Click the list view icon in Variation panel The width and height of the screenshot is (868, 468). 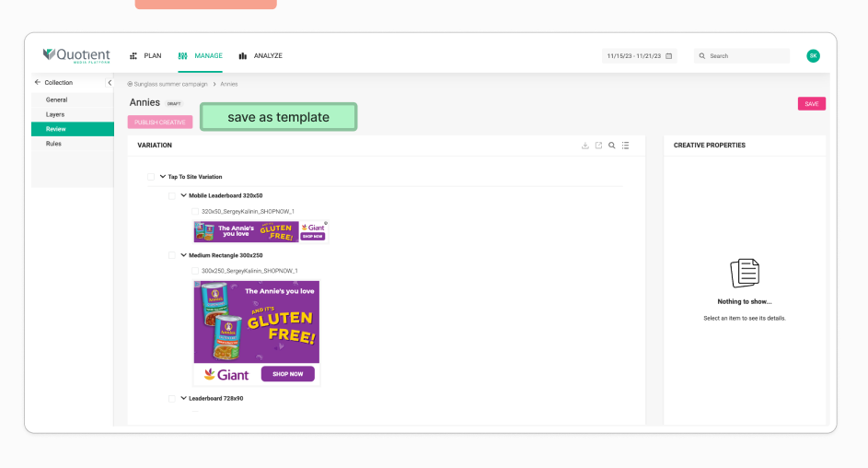point(625,146)
